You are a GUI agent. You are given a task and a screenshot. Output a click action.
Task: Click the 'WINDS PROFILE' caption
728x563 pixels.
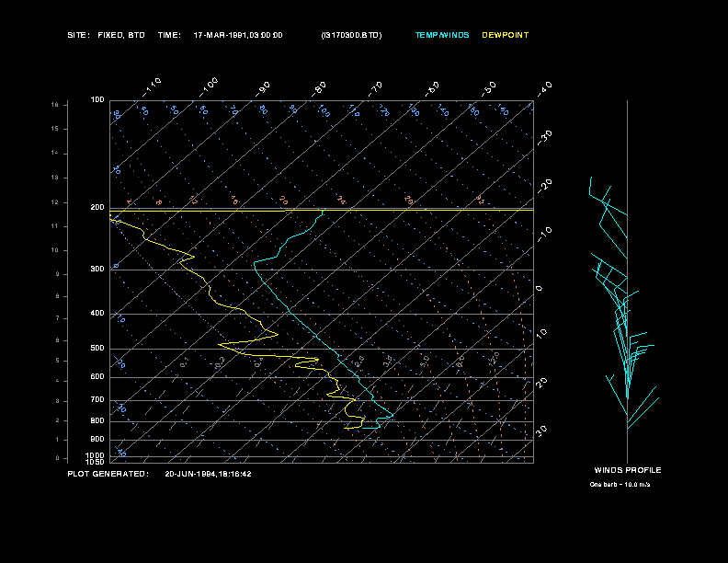(628, 470)
